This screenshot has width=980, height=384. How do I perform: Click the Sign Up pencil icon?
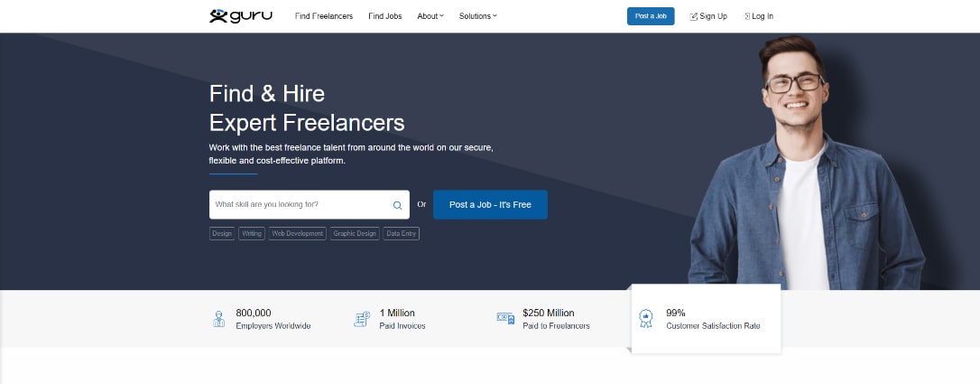[693, 16]
